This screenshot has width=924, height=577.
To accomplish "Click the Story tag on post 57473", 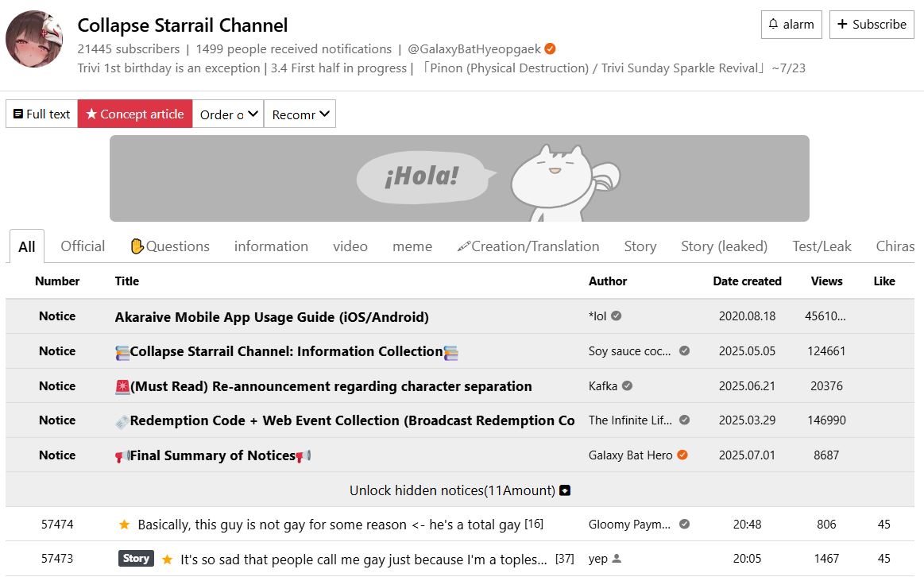I will (x=136, y=558).
